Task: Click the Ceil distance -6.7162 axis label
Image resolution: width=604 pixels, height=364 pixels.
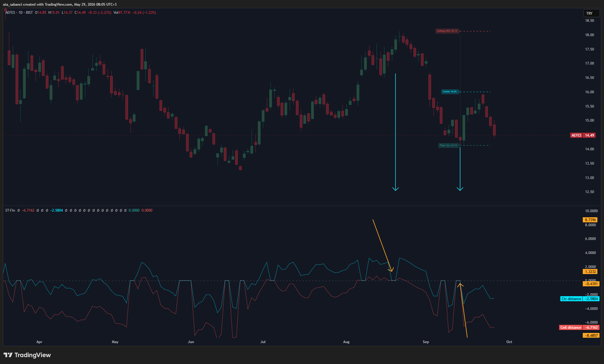Action: 579,328
